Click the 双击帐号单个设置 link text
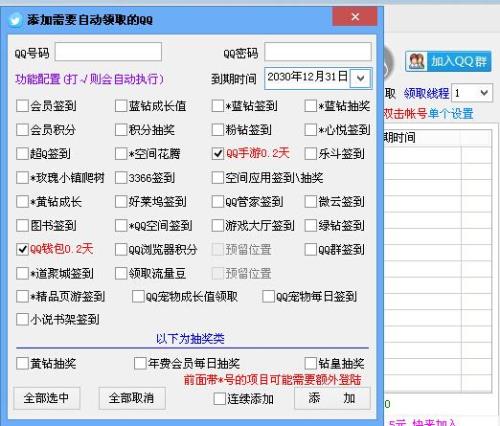This screenshot has width=500, height=426. (x=429, y=114)
